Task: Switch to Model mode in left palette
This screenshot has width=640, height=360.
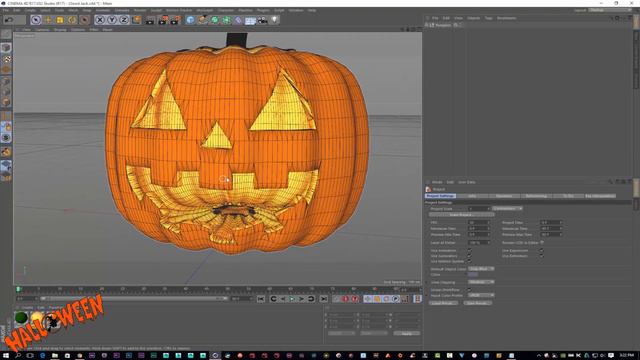Action: (6, 48)
